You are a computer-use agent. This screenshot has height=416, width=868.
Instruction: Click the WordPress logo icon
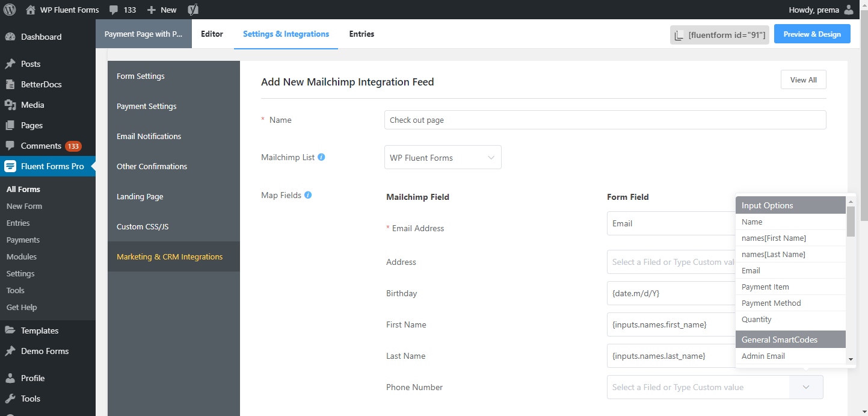(10, 10)
